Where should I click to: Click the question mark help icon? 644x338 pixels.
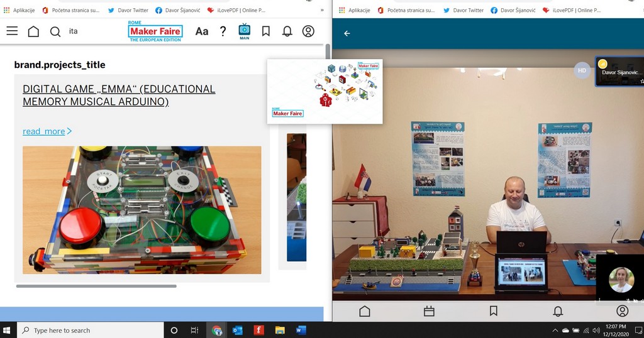click(x=223, y=31)
